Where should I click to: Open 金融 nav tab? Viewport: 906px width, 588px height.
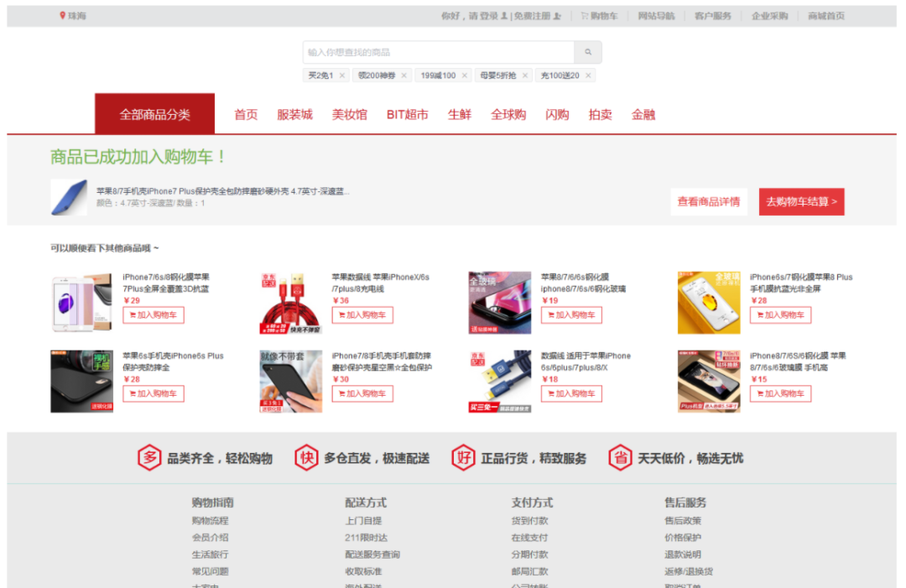643,114
